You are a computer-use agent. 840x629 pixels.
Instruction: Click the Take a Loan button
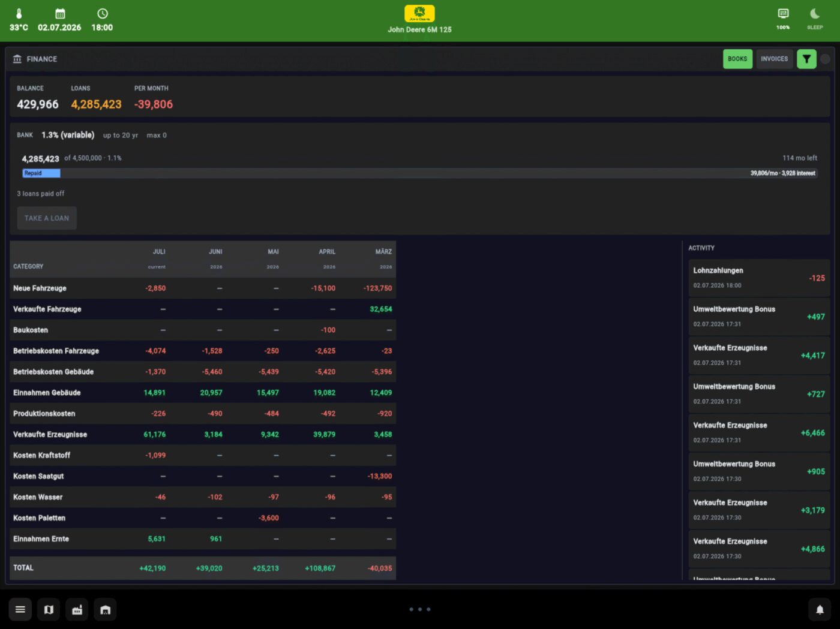[x=47, y=218]
